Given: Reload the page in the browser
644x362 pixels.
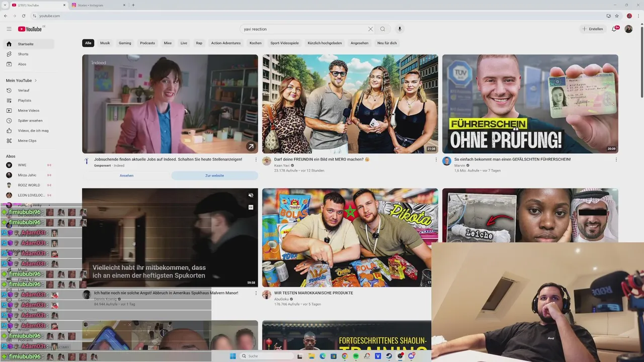Looking at the screenshot, I should [x=24, y=16].
